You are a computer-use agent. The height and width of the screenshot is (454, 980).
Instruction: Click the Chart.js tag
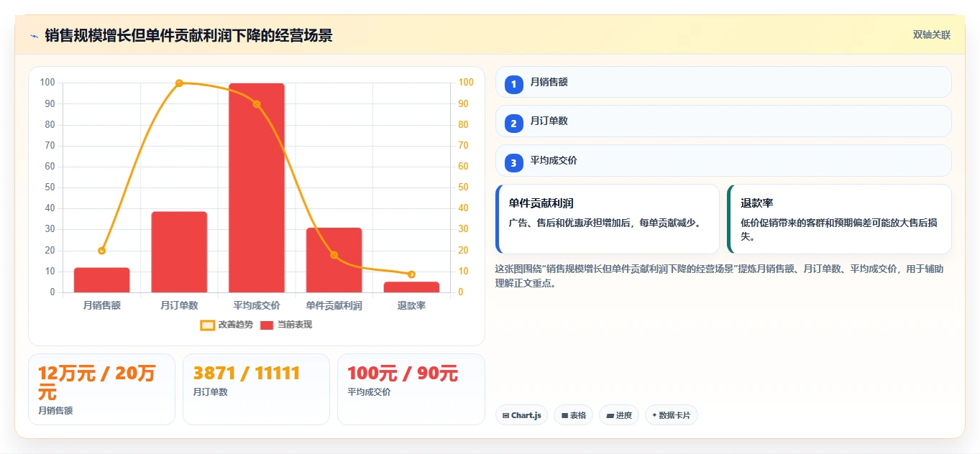[x=522, y=415]
